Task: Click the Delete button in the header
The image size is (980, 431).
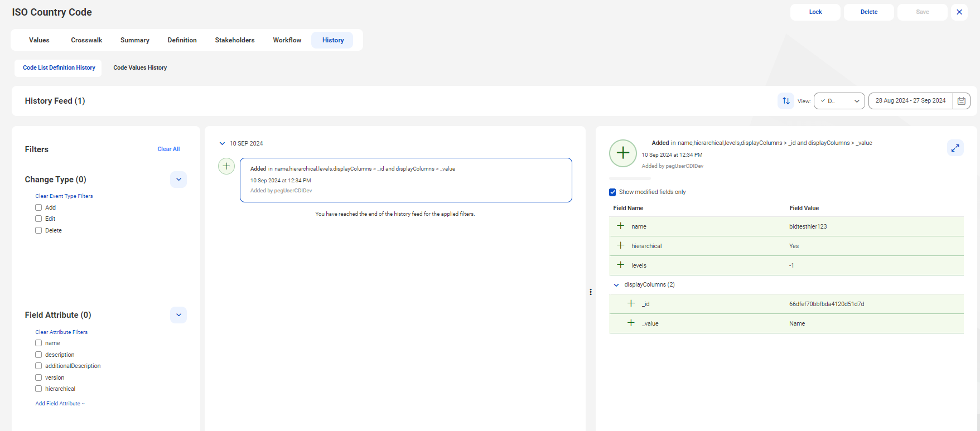Action: pyautogui.click(x=868, y=12)
